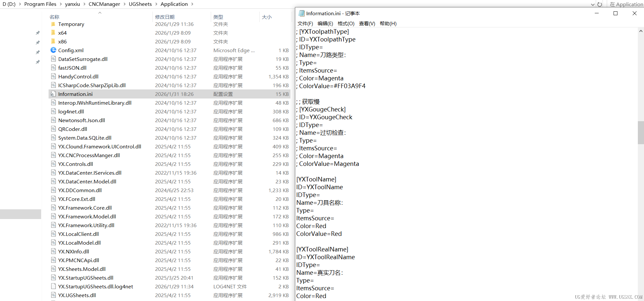Navigate to CNCManager in the address path
The image size is (644, 301).
104,4
